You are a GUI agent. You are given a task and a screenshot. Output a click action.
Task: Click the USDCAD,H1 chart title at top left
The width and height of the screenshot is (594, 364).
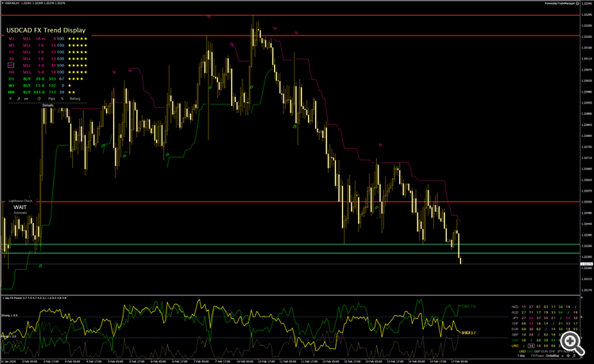(13, 3)
